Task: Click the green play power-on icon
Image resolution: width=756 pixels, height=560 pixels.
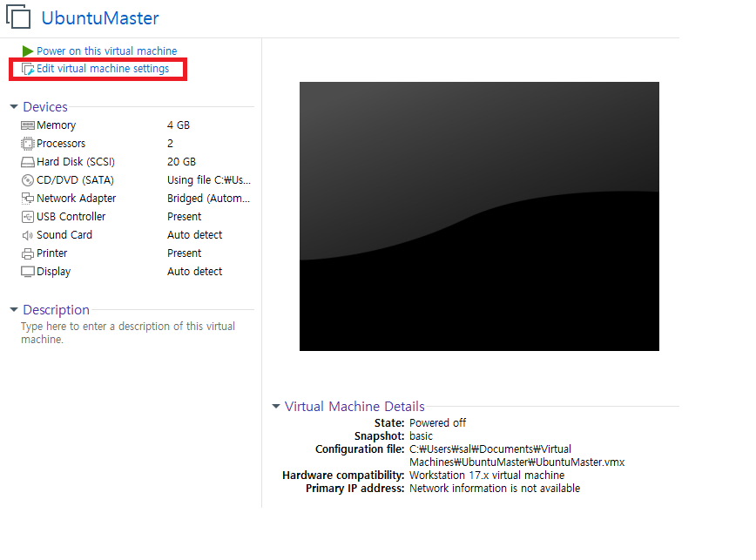Action: [28, 51]
